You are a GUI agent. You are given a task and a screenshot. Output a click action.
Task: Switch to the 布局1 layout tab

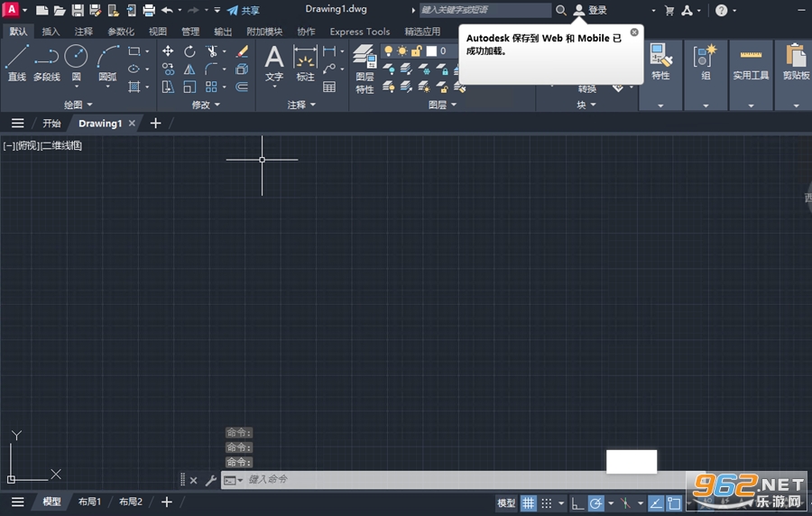[x=89, y=502]
